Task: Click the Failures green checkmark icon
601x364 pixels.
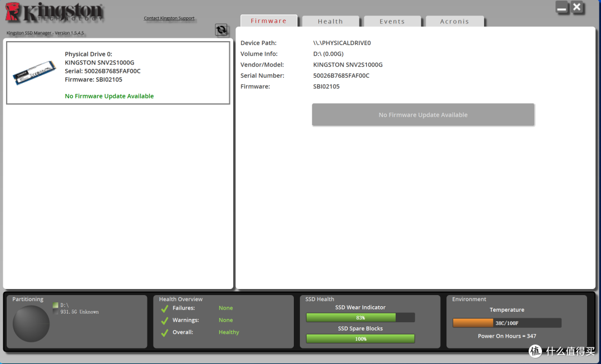Action: coord(164,308)
